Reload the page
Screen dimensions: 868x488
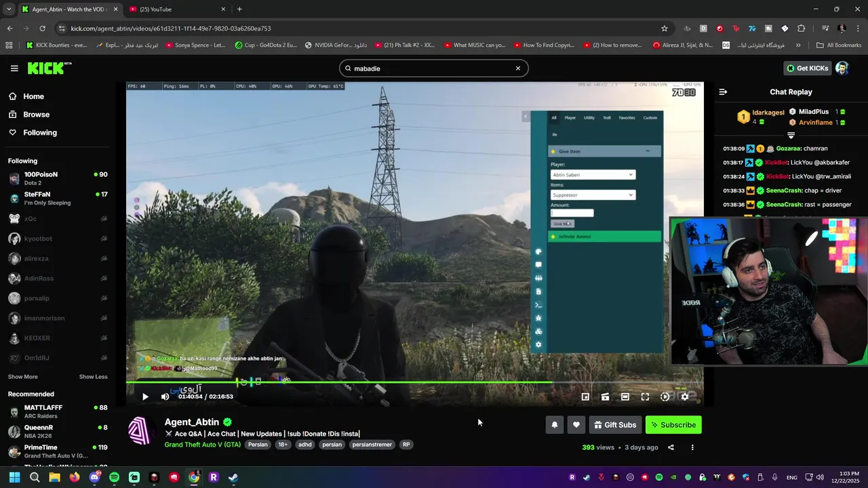pyautogui.click(x=42, y=28)
